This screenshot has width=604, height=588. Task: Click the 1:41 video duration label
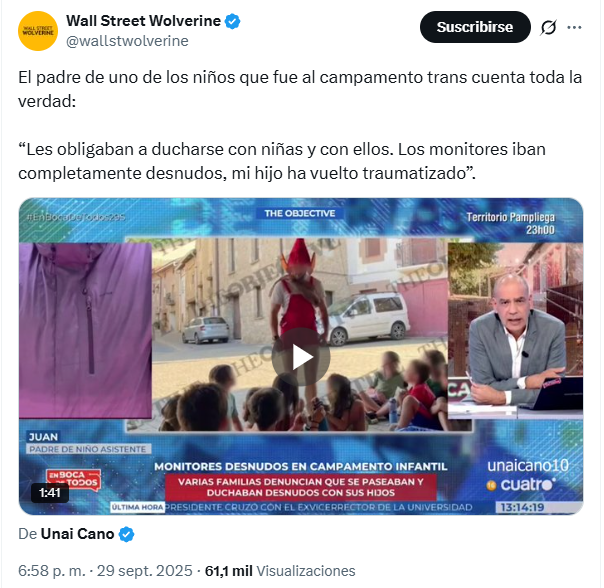[x=50, y=492]
